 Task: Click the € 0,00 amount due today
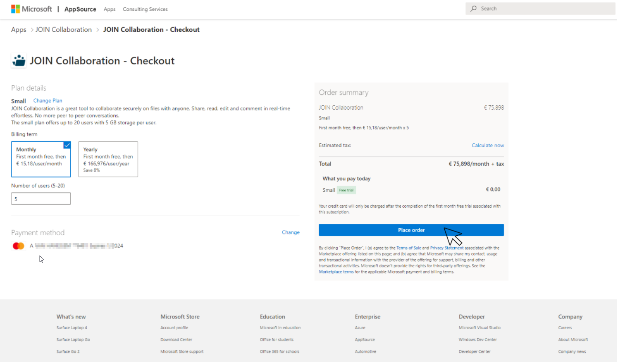tap(493, 189)
